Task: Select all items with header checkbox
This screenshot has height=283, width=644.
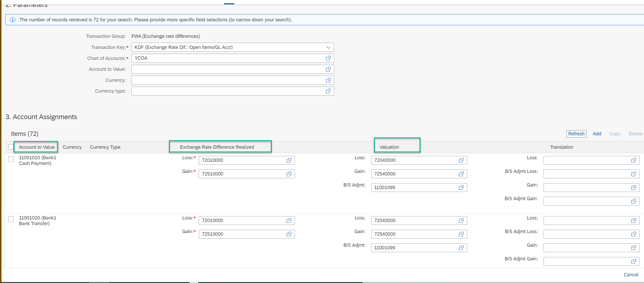Action: pos(11,147)
